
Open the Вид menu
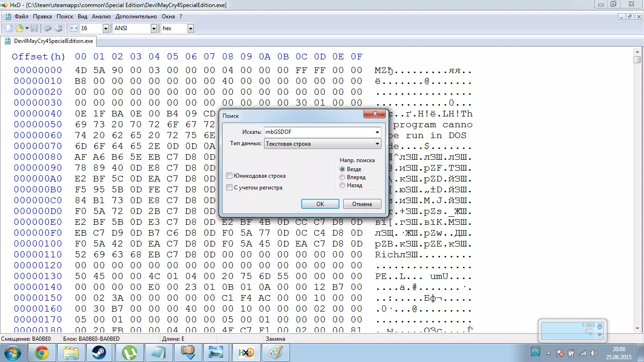point(83,16)
